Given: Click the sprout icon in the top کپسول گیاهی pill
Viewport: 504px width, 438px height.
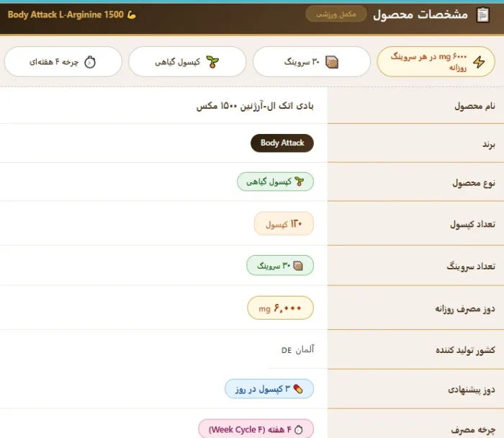Looking at the screenshot, I should [212, 62].
